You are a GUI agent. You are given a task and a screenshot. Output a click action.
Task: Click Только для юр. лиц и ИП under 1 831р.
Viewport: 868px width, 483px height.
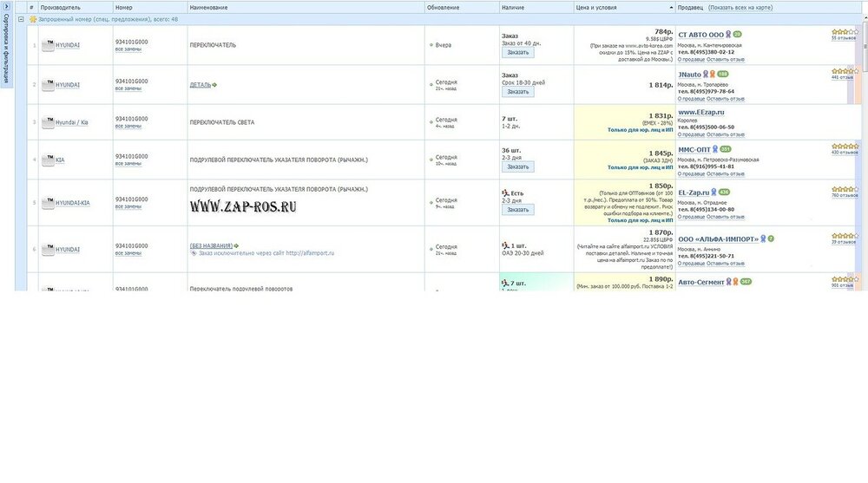pos(640,130)
